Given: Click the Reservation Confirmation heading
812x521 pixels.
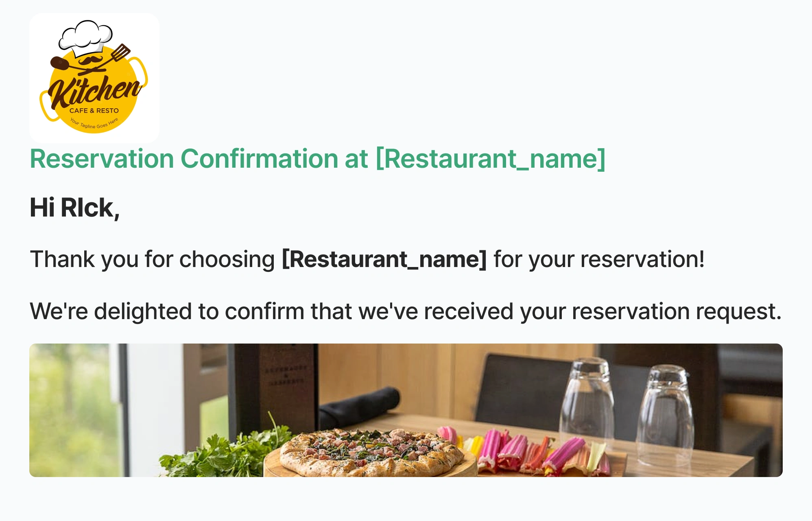Looking at the screenshot, I should coord(318,159).
